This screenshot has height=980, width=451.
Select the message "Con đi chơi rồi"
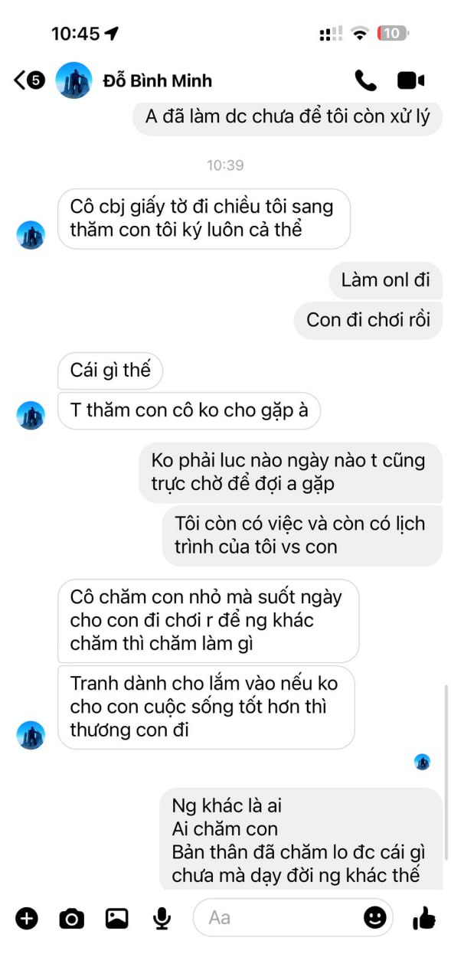point(368,319)
